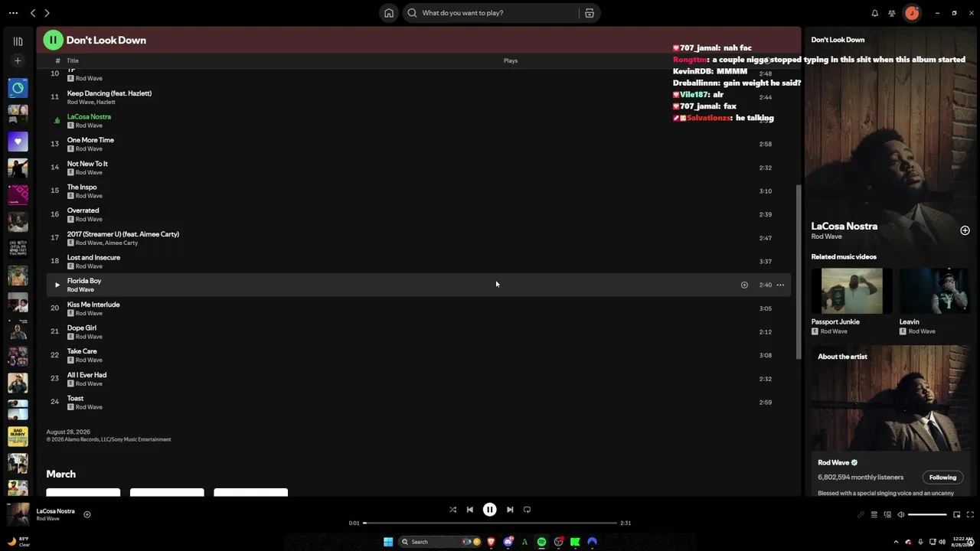The width and height of the screenshot is (980, 551).
Task: Open Hazlett artist link
Action: [x=106, y=102]
